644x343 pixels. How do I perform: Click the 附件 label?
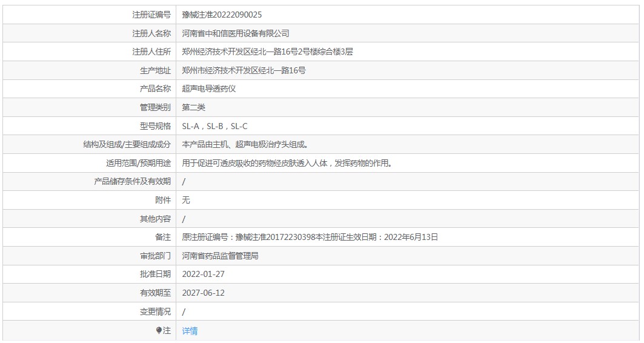[163, 200]
